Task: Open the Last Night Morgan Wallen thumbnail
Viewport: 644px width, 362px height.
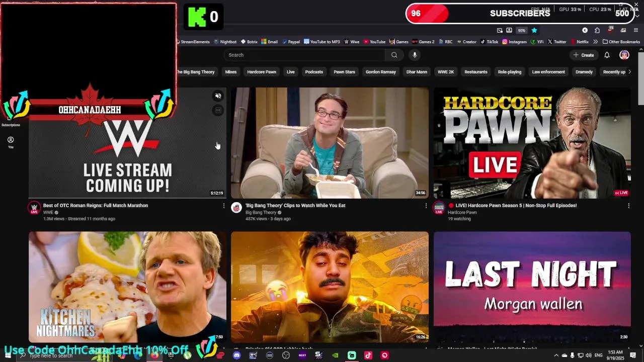Action: coord(532,287)
